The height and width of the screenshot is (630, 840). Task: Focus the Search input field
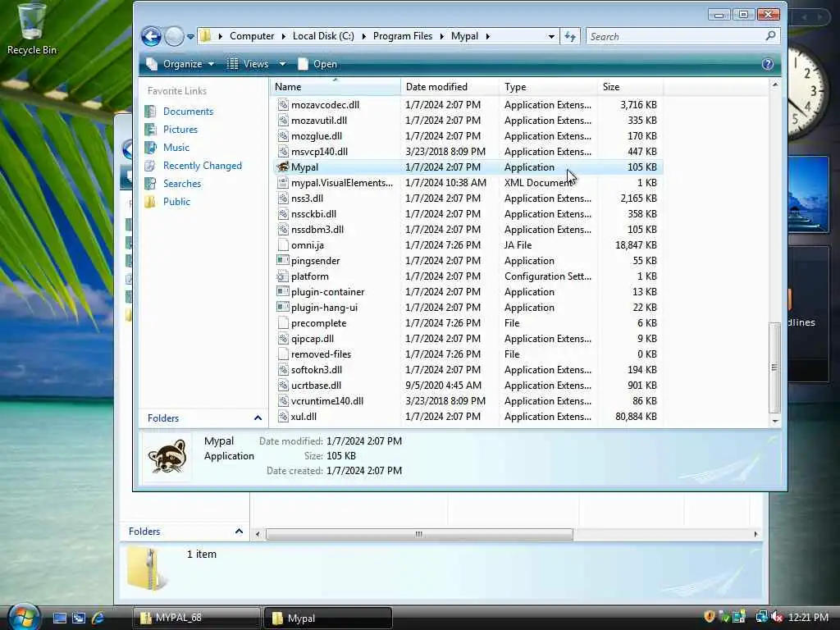coord(675,36)
